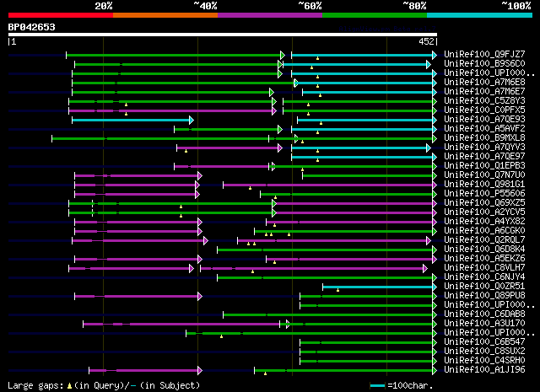The image size is (540, 392).
Task: Open hit UniRef100_A7M6E7
Action: [484, 92]
